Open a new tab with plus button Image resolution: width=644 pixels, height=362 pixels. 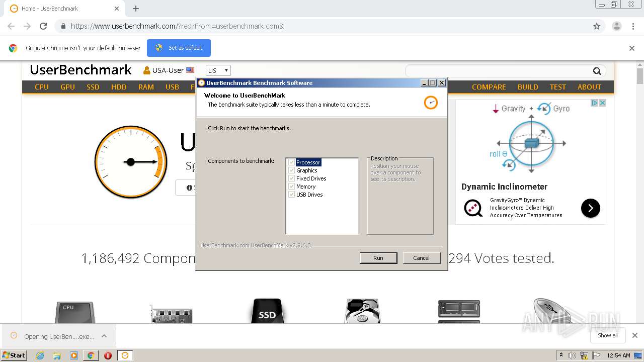[136, 9]
